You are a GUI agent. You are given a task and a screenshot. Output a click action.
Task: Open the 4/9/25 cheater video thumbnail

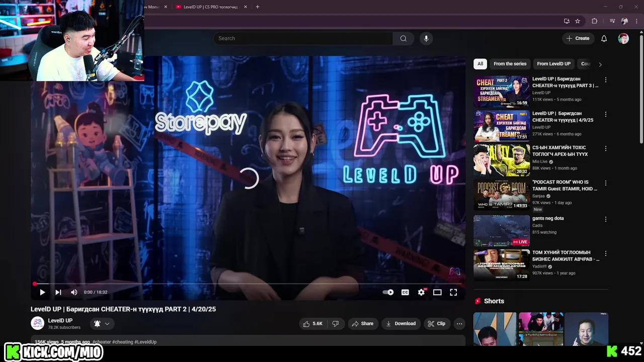pos(502,126)
